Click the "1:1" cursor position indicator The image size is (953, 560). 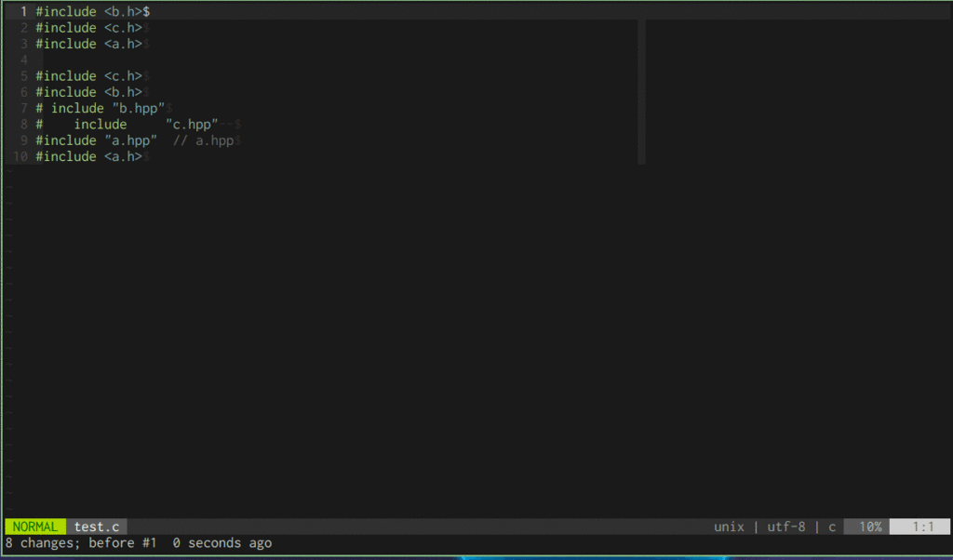tap(925, 526)
